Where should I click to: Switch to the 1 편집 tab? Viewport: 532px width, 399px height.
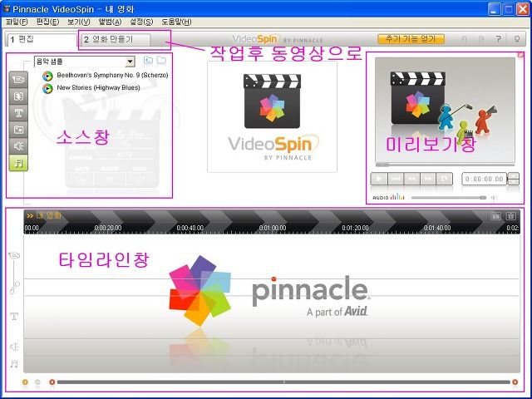(x=42, y=40)
